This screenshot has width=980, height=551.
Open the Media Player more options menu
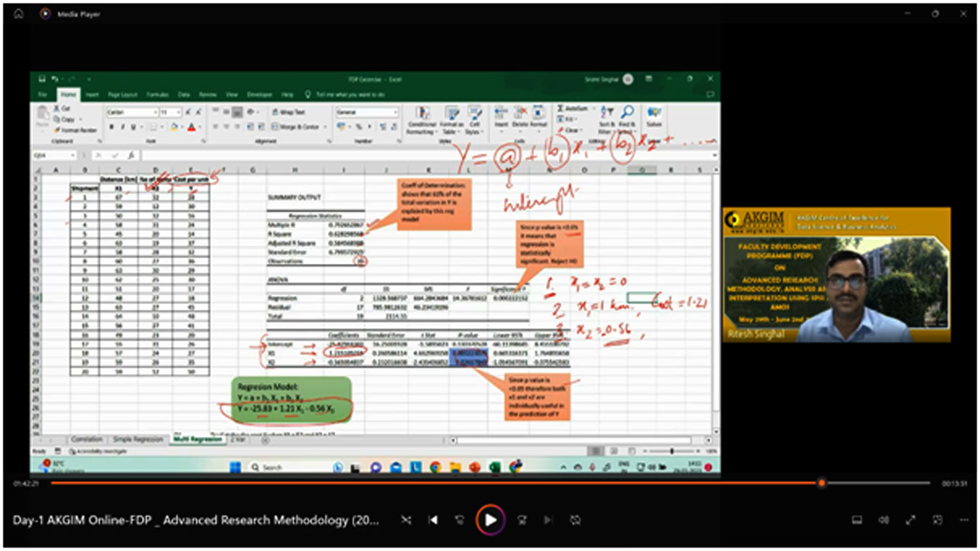point(963,520)
